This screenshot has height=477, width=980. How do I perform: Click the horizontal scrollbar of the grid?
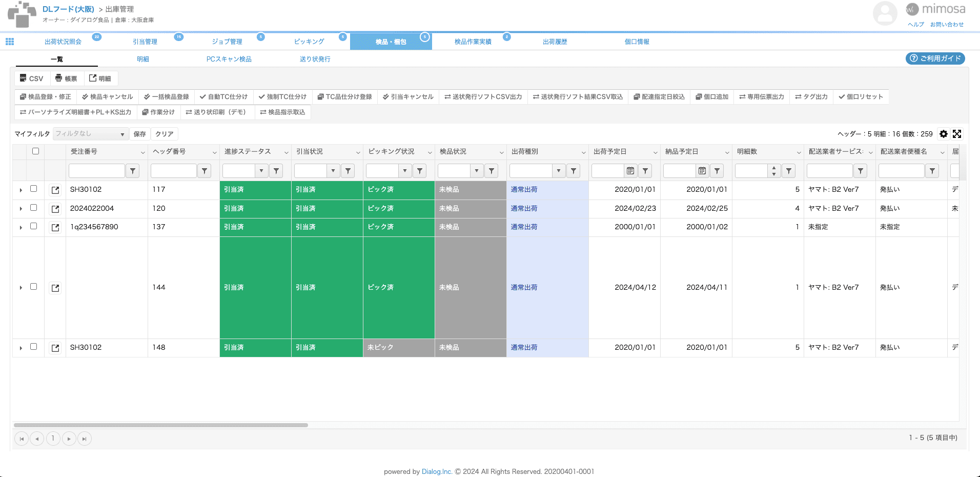pos(161,425)
